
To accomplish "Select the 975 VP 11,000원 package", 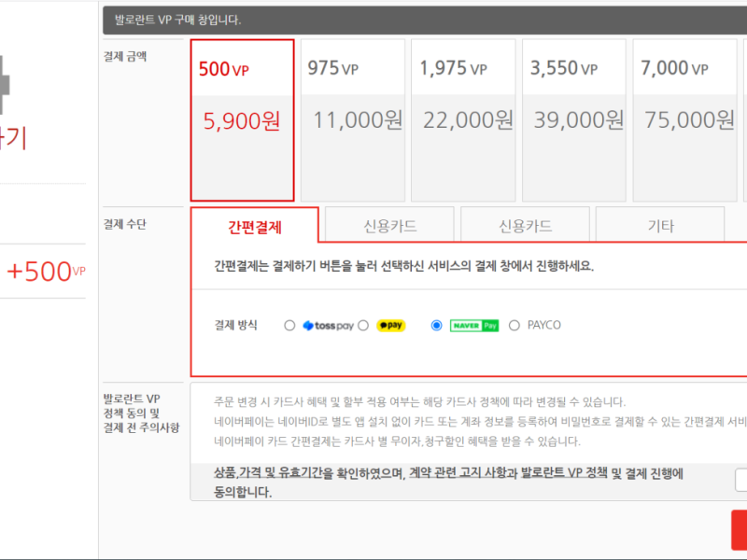I will (x=353, y=120).
